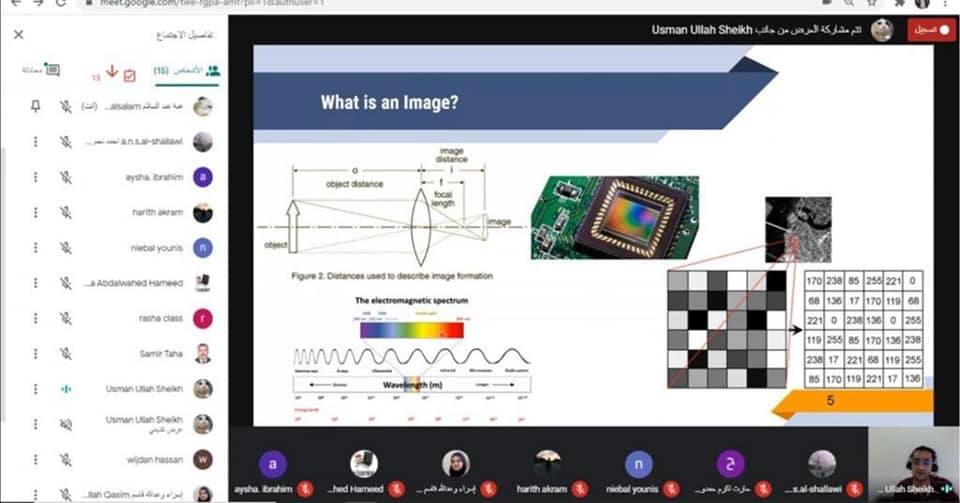This screenshot has height=503, width=960.
Task: Click the Abdalwahed Hameed avatar in list
Action: (203, 283)
